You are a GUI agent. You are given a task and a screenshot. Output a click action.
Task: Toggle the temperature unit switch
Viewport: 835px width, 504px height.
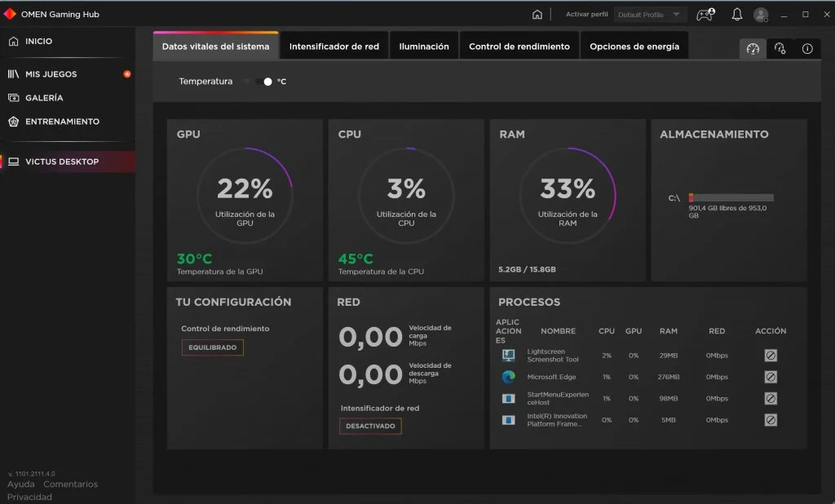coord(263,82)
